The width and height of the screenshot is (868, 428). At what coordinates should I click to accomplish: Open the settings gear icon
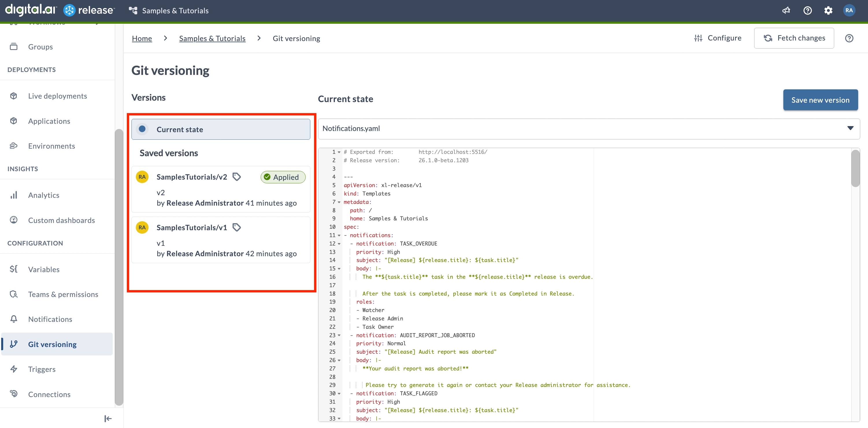click(828, 10)
